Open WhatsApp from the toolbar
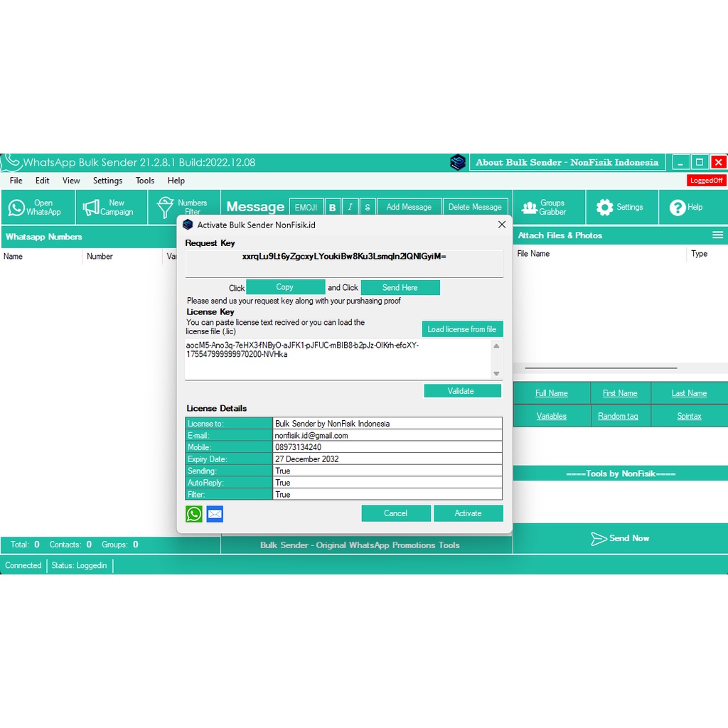This screenshot has height=728, width=728. tap(37, 207)
